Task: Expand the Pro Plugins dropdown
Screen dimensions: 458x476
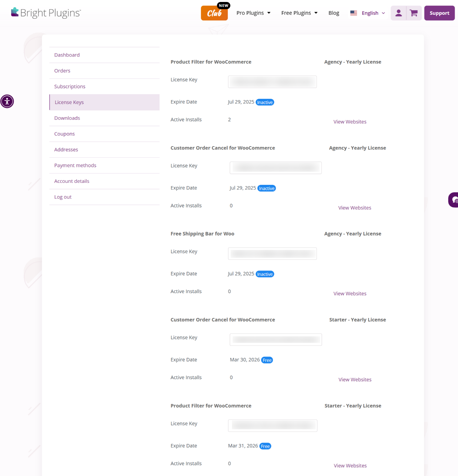Action: 253,13
